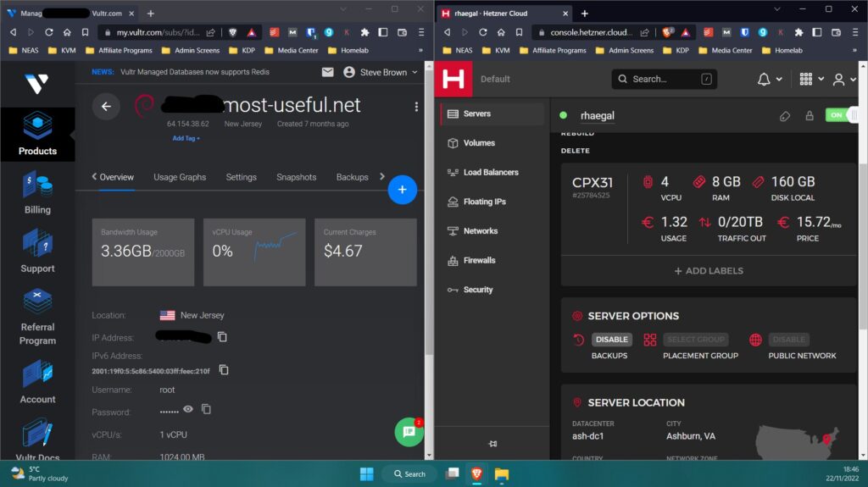Open Billing in the Vultr sidebar
Image resolution: width=868 pixels, height=487 pixels.
[x=37, y=192]
